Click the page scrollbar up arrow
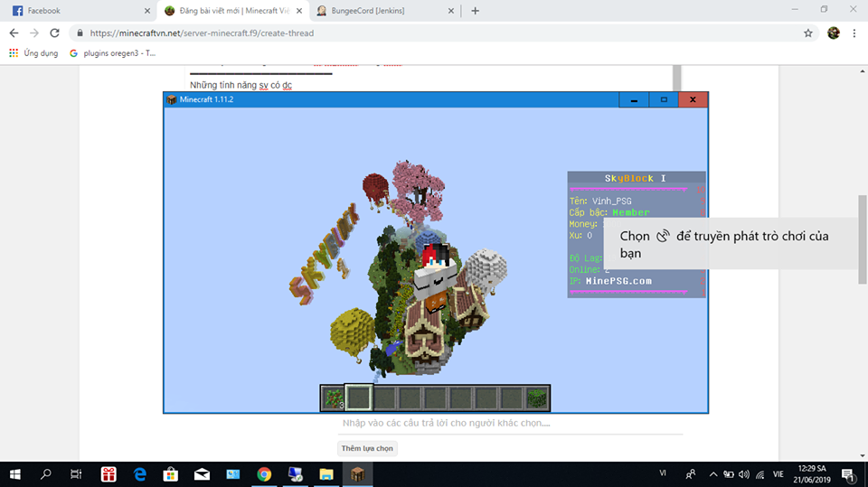Screen dimensions: 868x487 point(863,70)
